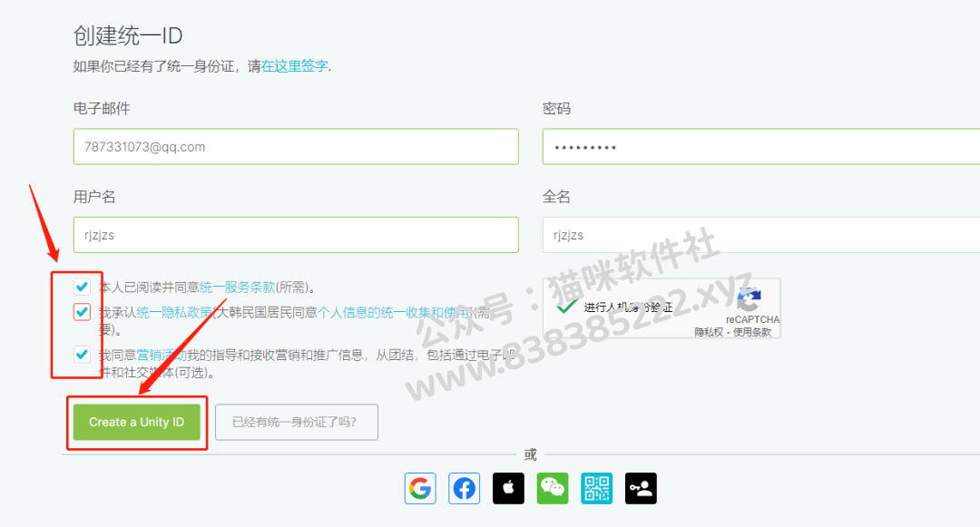Open the reCAPTCHA 隐私权 link

click(709, 332)
